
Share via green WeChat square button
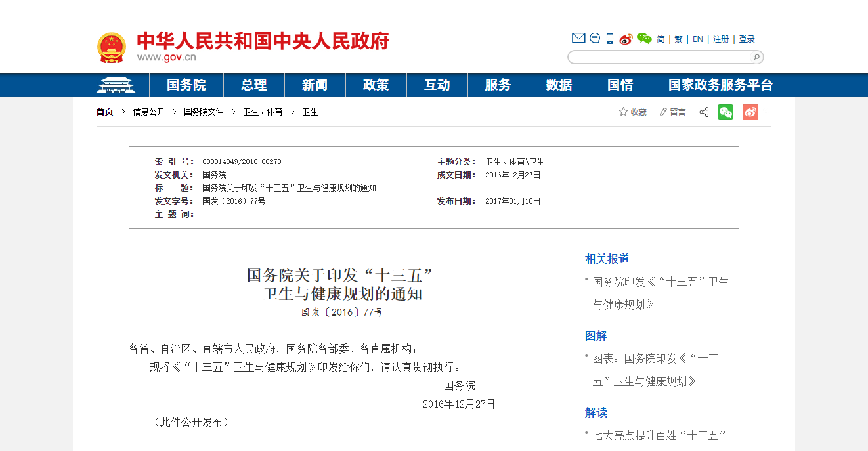pyautogui.click(x=726, y=112)
